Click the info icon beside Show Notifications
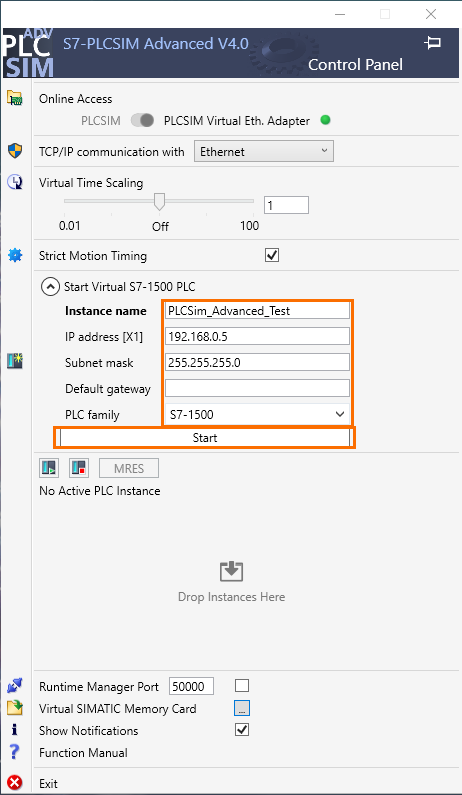 (x=15, y=730)
